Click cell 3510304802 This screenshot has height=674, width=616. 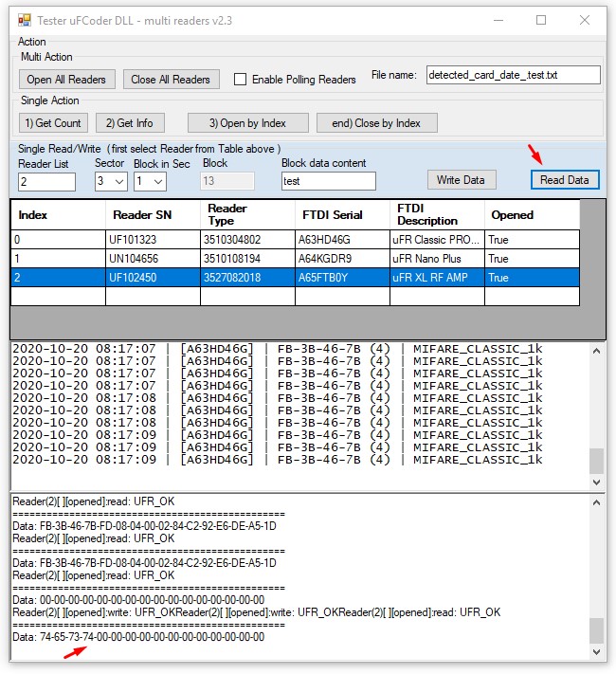[247, 240]
